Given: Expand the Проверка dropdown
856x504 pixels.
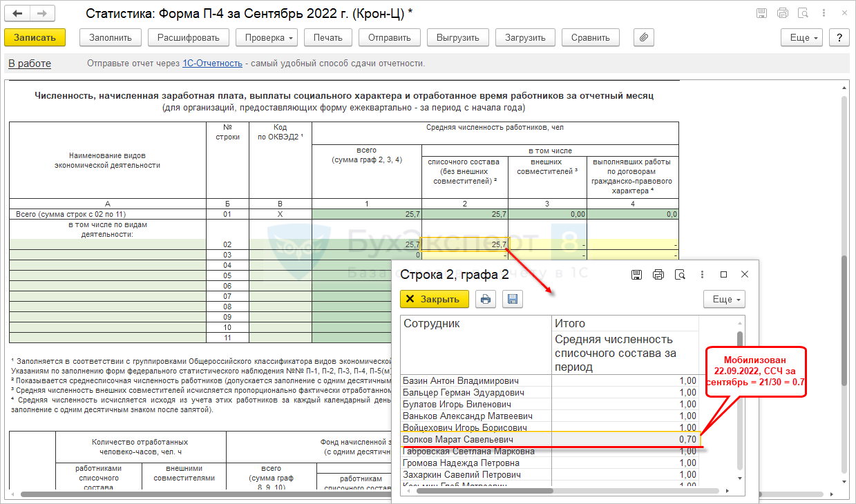Looking at the screenshot, I should (267, 37).
